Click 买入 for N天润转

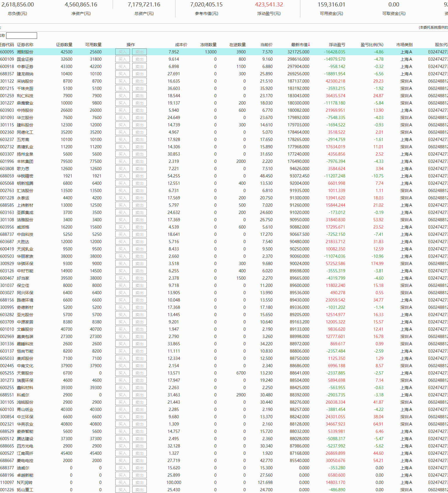click(x=123, y=482)
